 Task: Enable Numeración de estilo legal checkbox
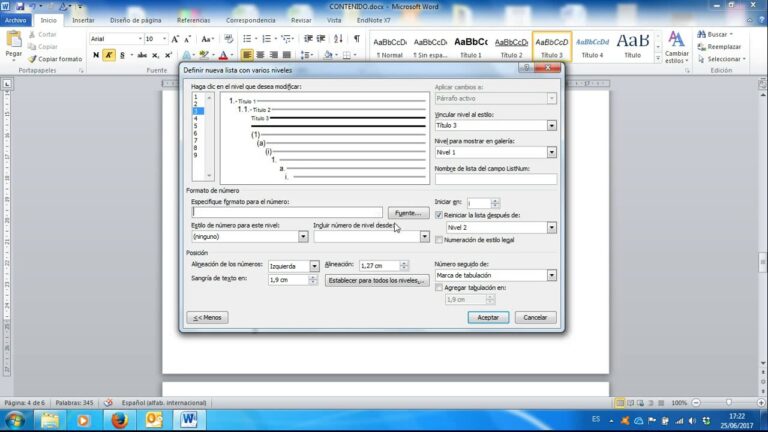click(x=439, y=240)
